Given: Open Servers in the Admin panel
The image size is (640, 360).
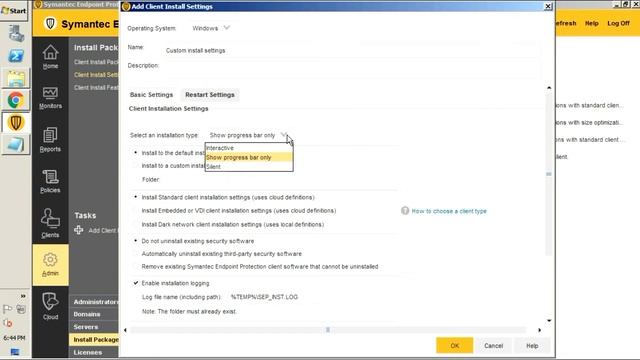Looking at the screenshot, I should coord(86,327).
